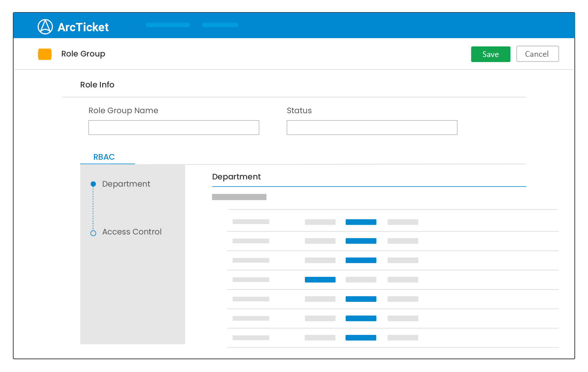The width and height of the screenshot is (588, 372).
Task: Click the Department panel heading
Action: 236,177
